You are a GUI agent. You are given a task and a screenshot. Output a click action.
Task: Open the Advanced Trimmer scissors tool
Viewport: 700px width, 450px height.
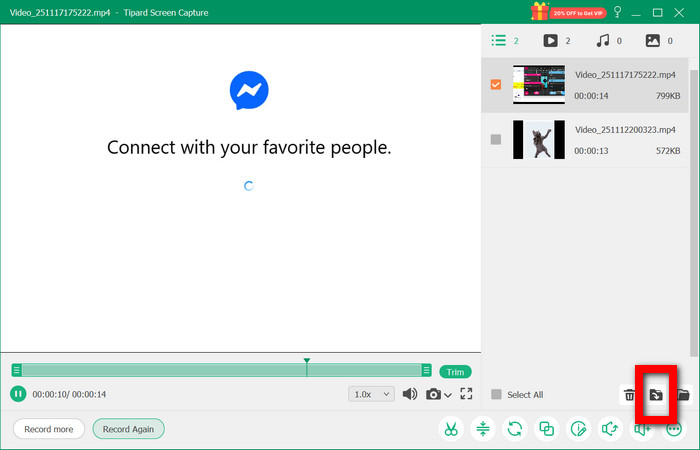451,429
